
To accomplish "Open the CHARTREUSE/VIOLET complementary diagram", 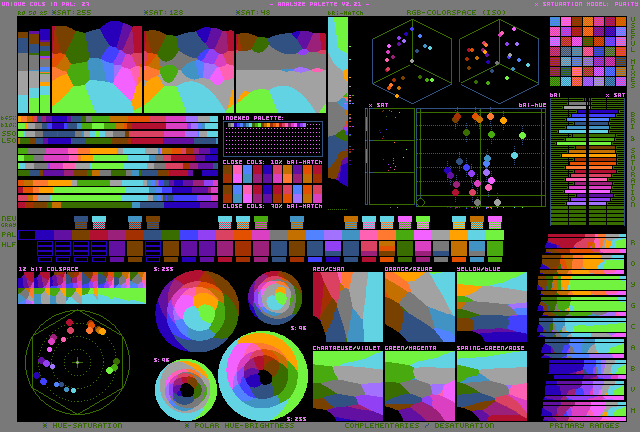I will [348, 386].
